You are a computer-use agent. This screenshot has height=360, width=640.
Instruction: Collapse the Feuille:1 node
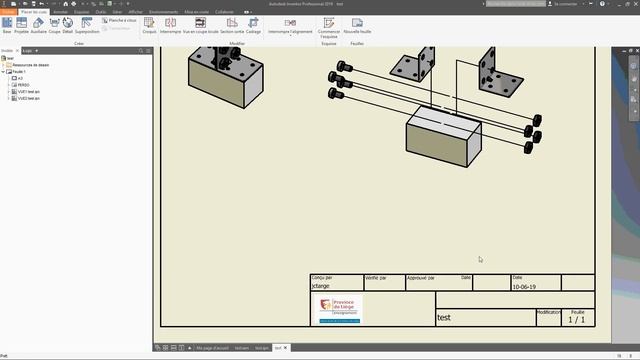pyautogui.click(x=3, y=71)
